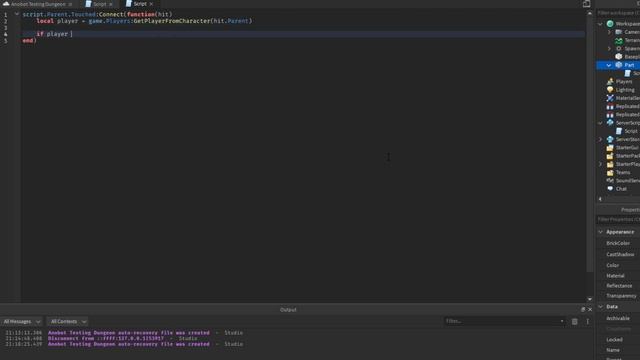Open the All Contexts dropdown
Viewport: 640px width, 360px height.
pyautogui.click(x=67, y=322)
